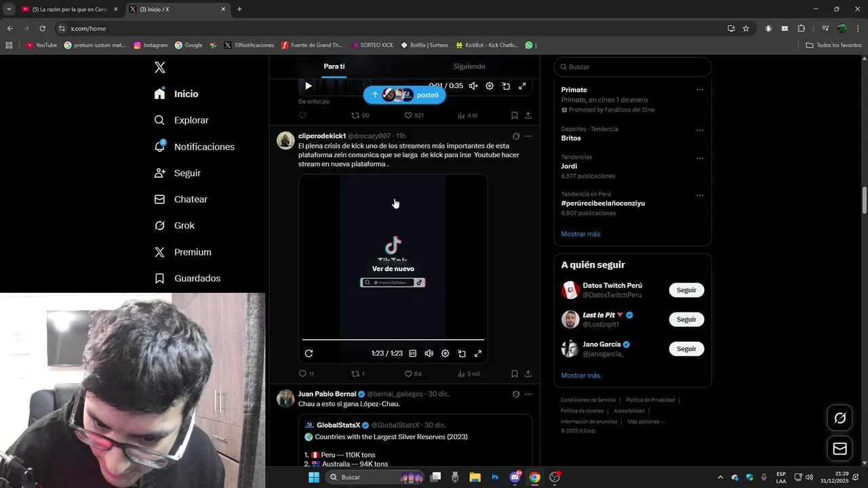Switch to the Para ti tab
The height and width of the screenshot is (488, 868).
tap(334, 66)
